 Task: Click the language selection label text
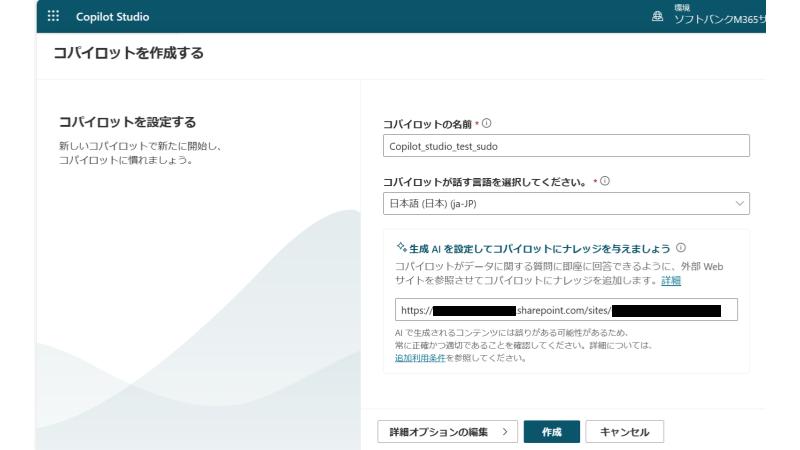(485, 182)
